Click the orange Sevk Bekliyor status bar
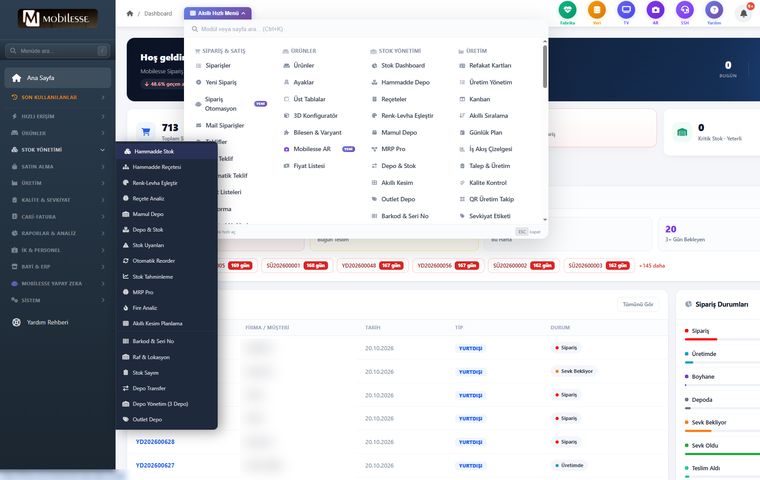 coord(698,431)
